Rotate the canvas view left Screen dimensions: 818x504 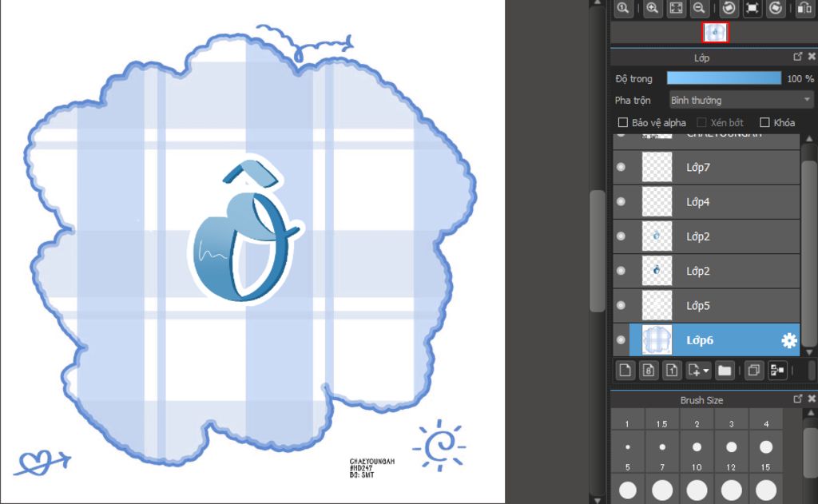click(x=729, y=8)
